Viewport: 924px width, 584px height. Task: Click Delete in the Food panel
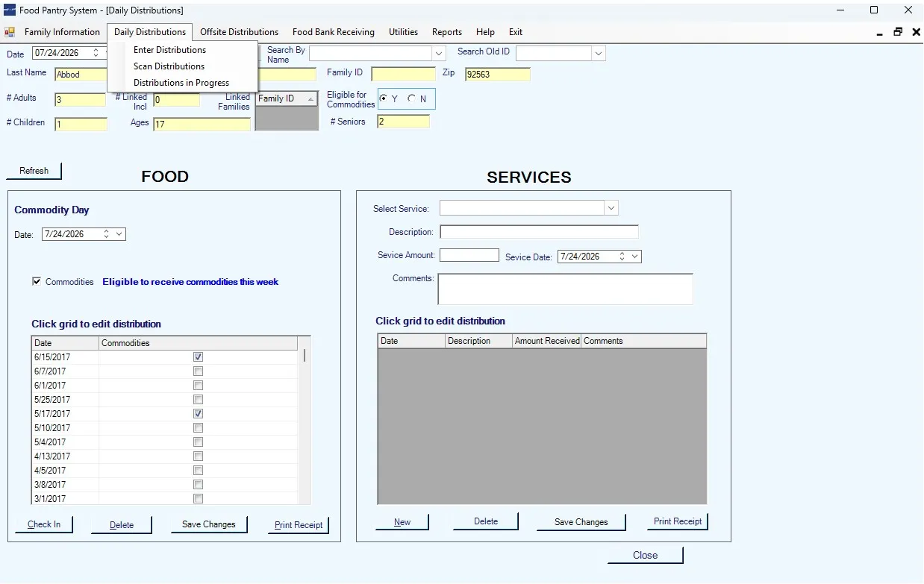coord(122,525)
